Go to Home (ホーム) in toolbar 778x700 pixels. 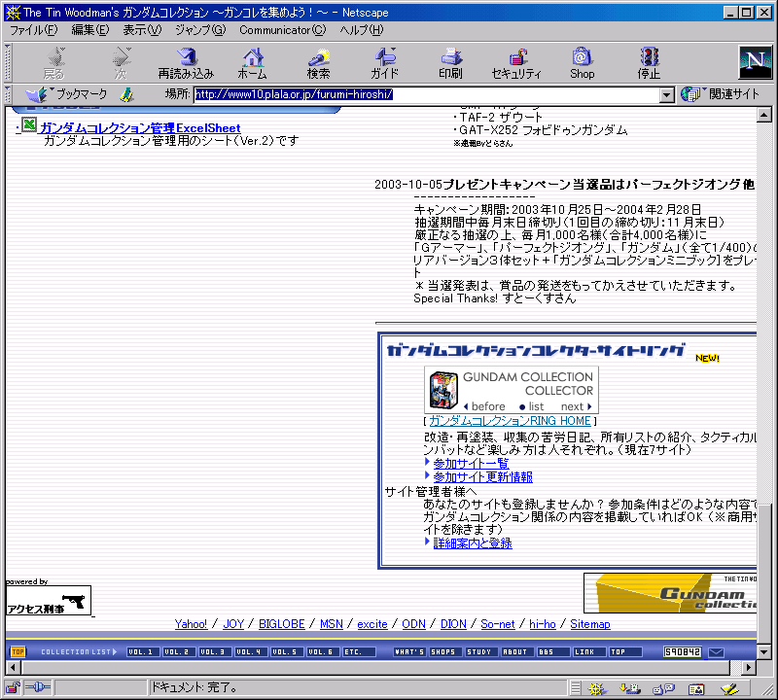click(x=252, y=63)
